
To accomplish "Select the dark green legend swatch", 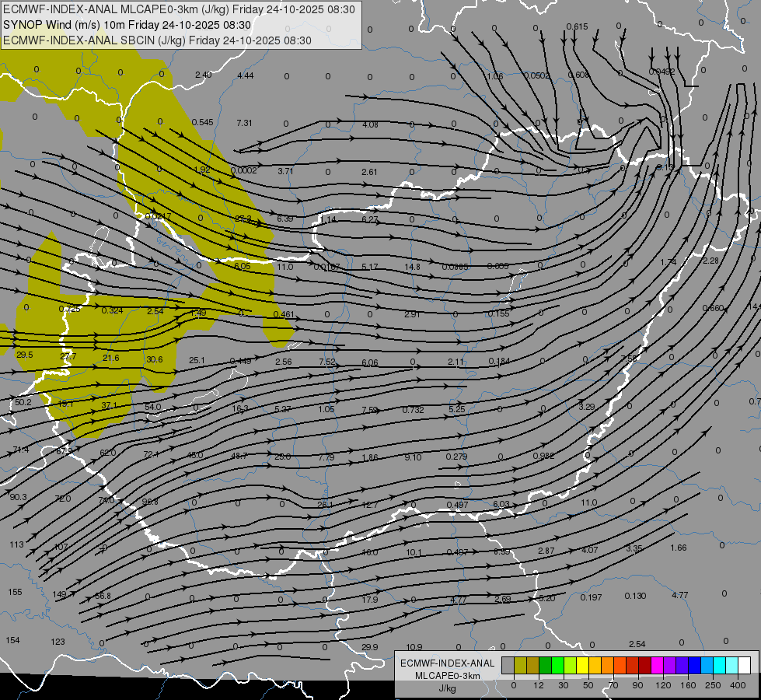I will click(x=546, y=665).
